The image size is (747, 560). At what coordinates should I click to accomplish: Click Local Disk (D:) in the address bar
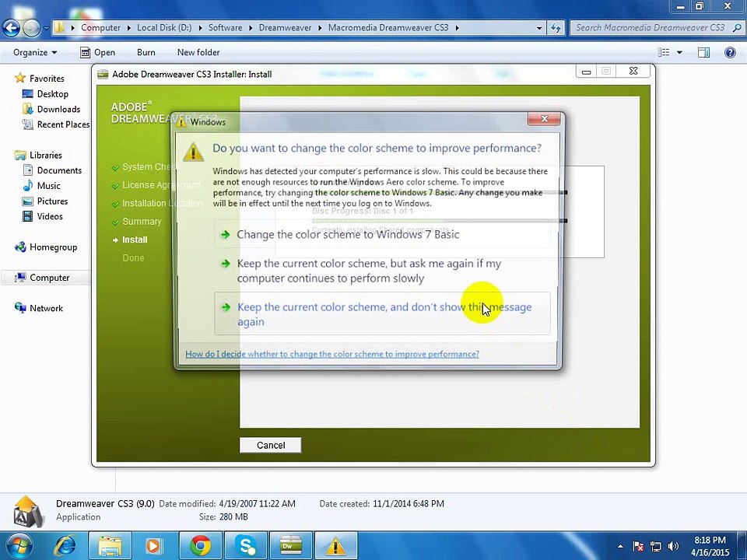(164, 28)
